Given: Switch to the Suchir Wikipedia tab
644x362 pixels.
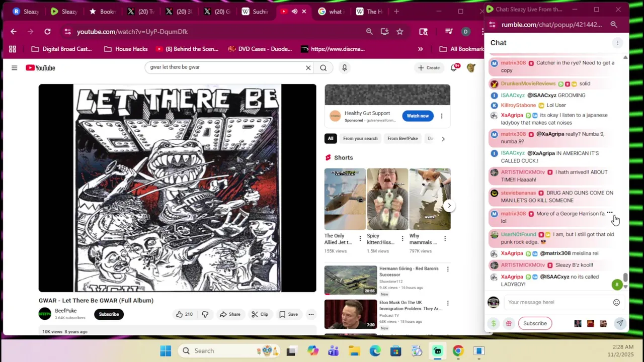Looking at the screenshot, I should (255, 12).
